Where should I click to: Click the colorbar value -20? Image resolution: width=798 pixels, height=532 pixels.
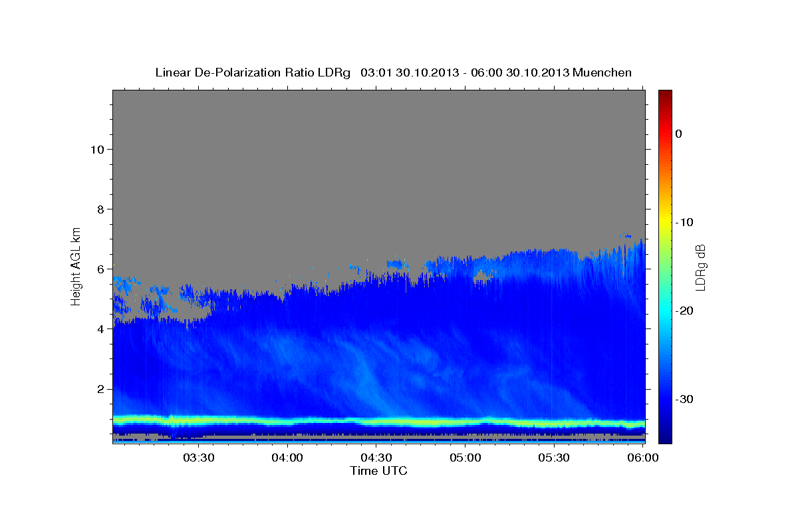[x=685, y=311]
